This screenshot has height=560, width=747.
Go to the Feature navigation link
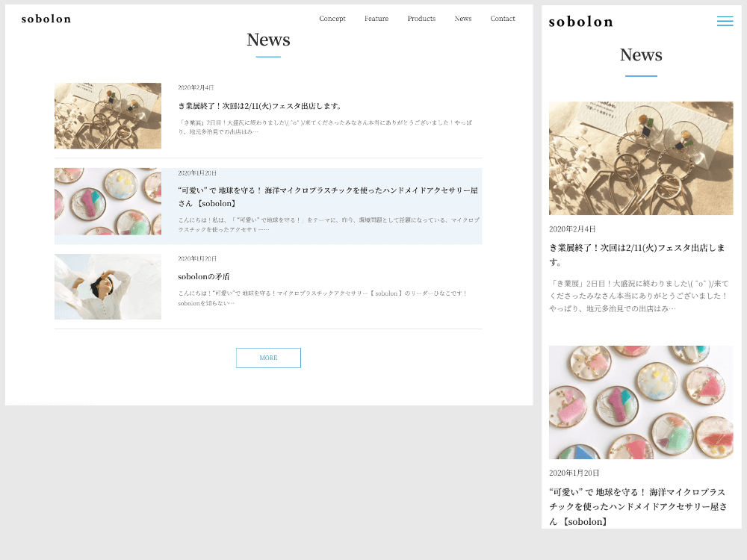coord(376,19)
